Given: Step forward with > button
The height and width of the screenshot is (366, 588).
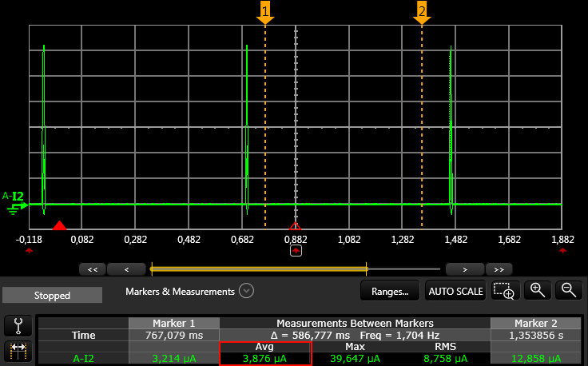Looking at the screenshot, I should (x=465, y=269).
